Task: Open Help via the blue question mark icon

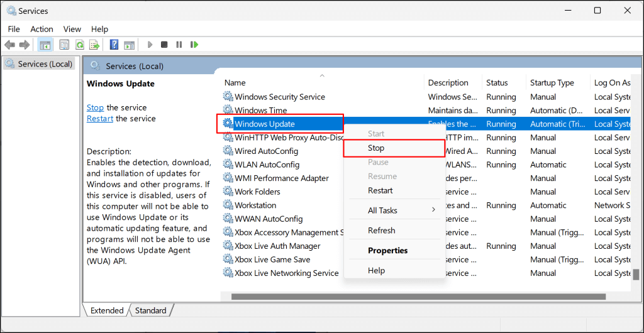Action: (x=114, y=45)
